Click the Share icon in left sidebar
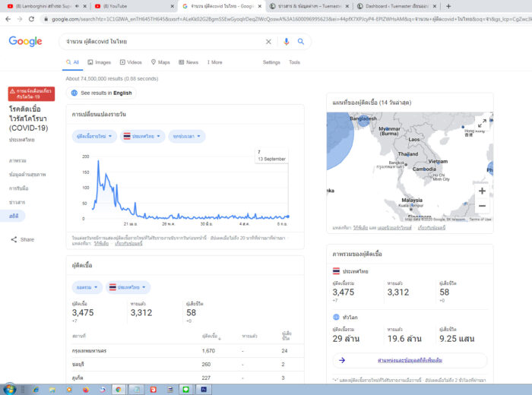Image resolution: width=532 pixels, height=395 pixels. pos(14,239)
